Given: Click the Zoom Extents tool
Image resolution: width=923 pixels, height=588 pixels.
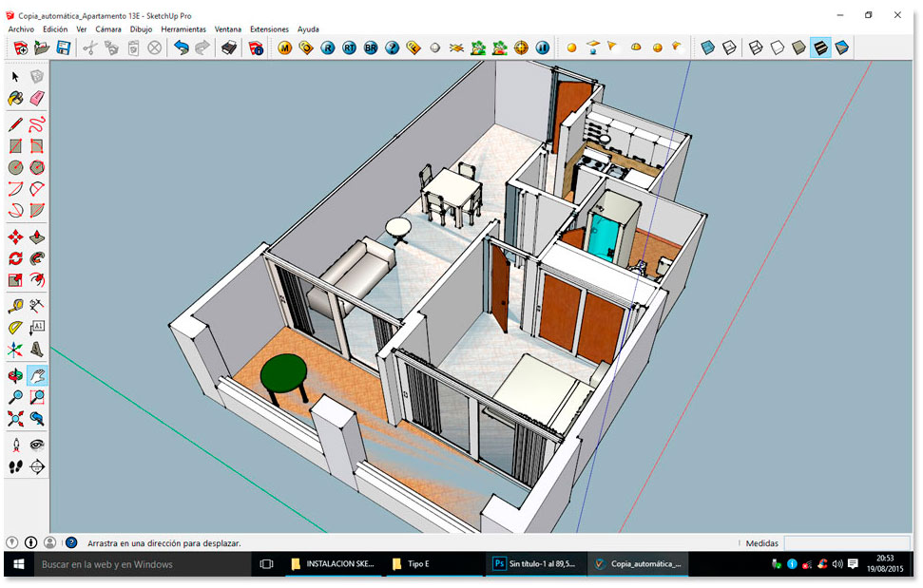Looking at the screenshot, I should tap(16, 419).
